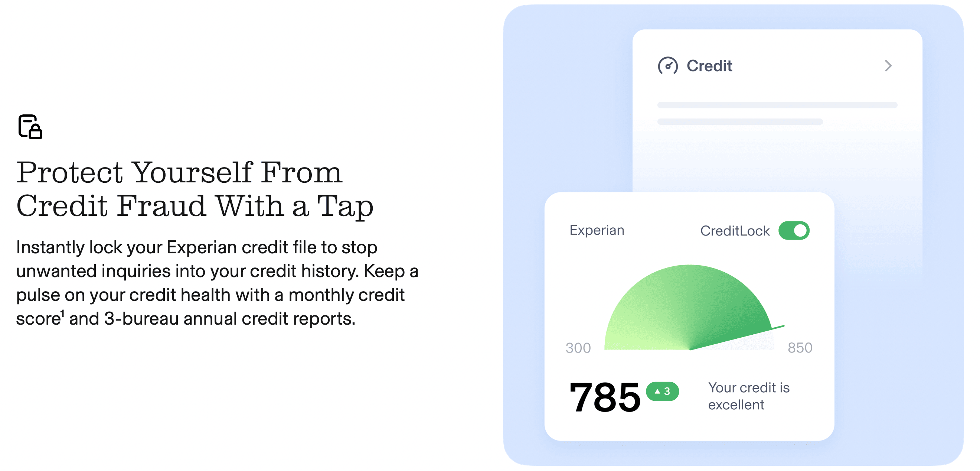Screen dimensions: 980x471
Task: Click the footnote 1 superscript after score
Action: pyautogui.click(x=62, y=313)
